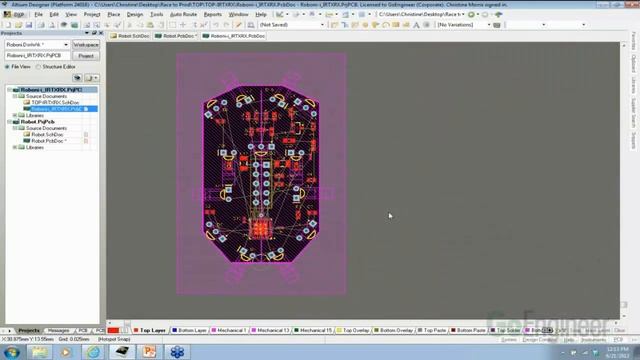Click the Projects panel dropdown arrow

point(87,33)
